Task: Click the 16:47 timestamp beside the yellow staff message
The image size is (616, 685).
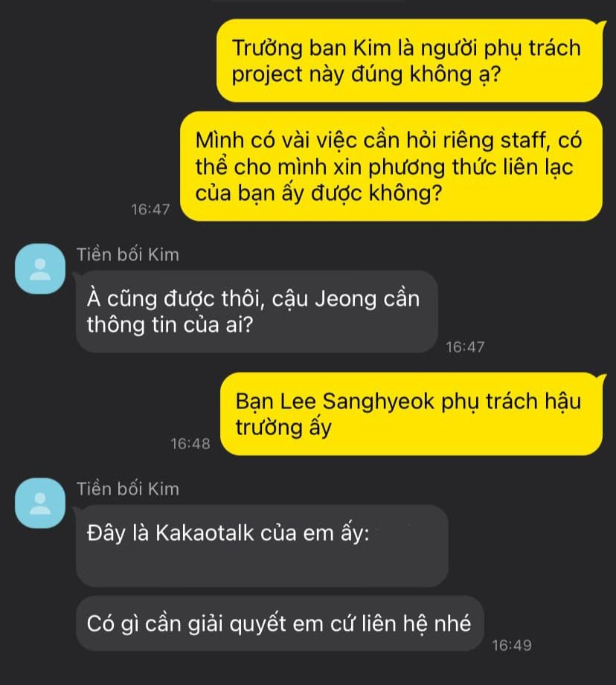Action: 151,209
